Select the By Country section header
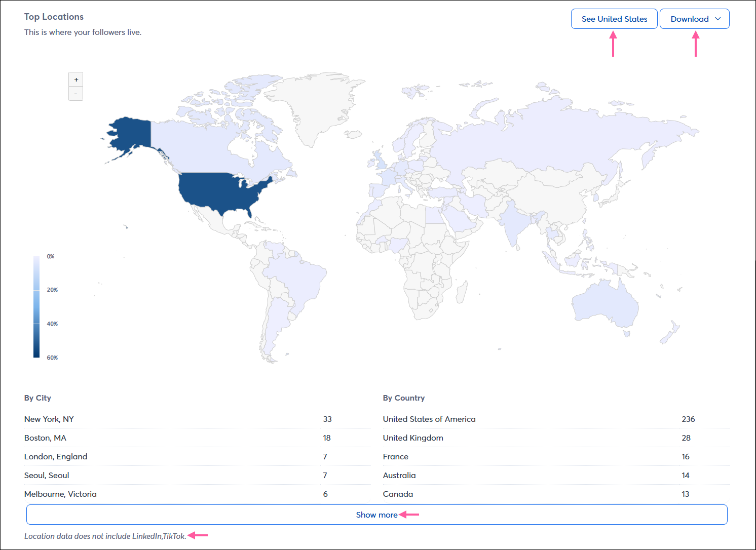Screen dimensions: 756x550 click(404, 398)
